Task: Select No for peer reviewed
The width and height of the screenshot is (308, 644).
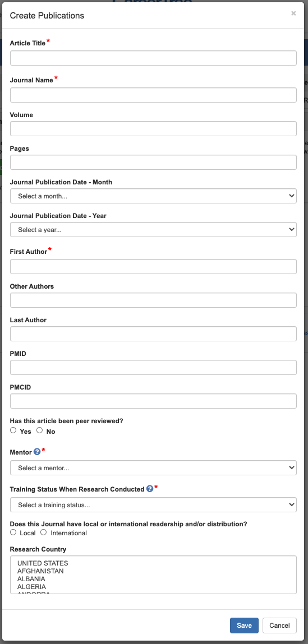Action: [x=39, y=430]
